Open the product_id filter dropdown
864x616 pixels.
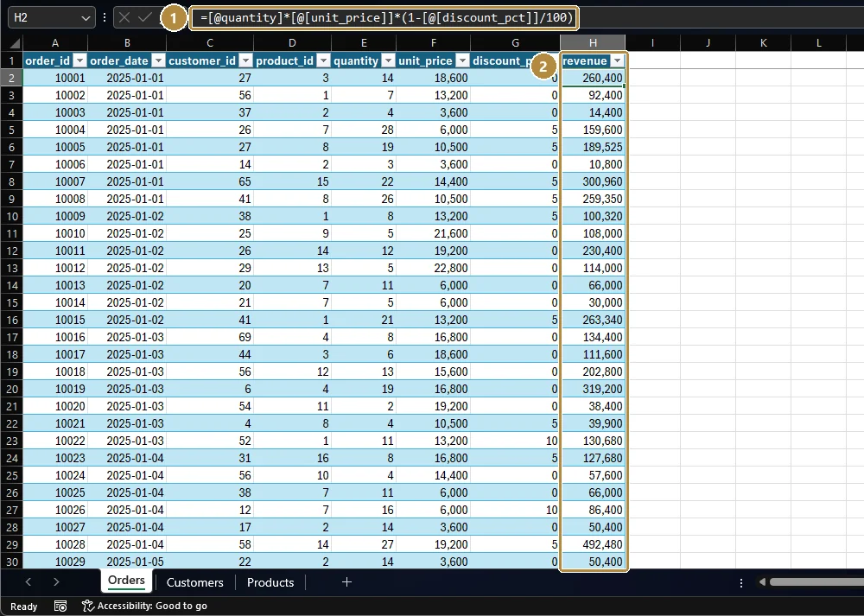click(x=323, y=60)
